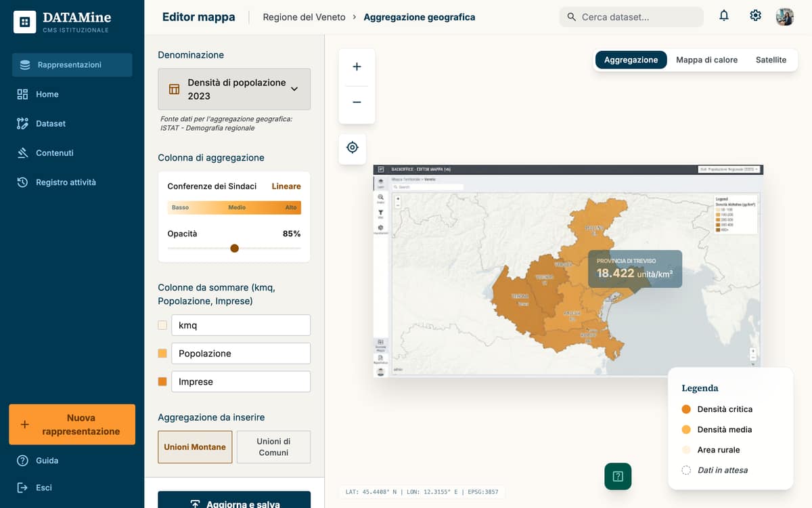Switch to Mappa di calore tab
Viewport: 812px width, 508px height.
pyautogui.click(x=706, y=60)
